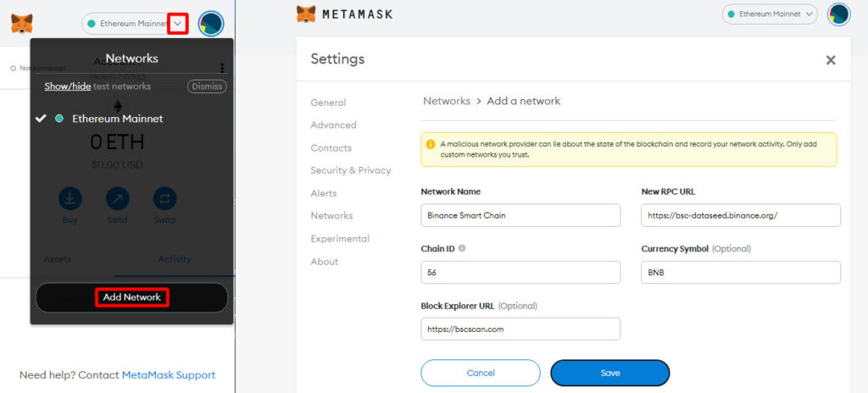This screenshot has height=393, width=868.
Task: Save the new network settings
Action: click(610, 373)
